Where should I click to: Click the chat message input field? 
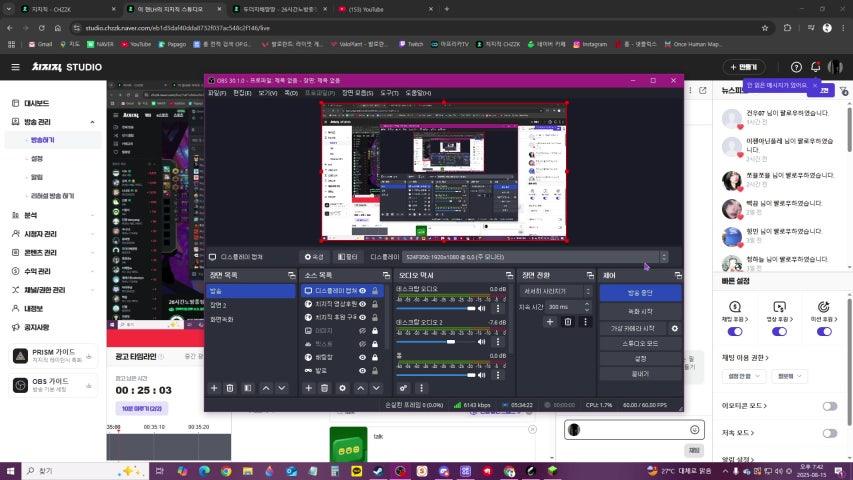coord(634,430)
